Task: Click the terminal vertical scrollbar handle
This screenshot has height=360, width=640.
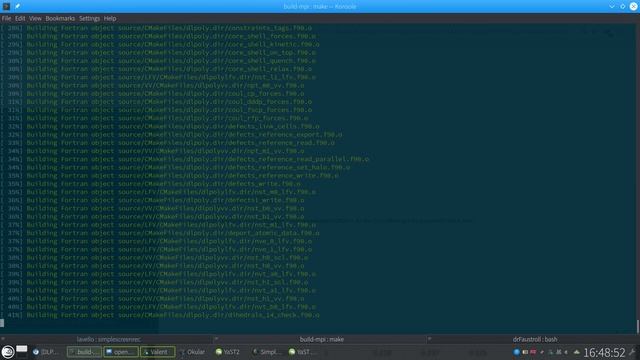Action: [638, 326]
